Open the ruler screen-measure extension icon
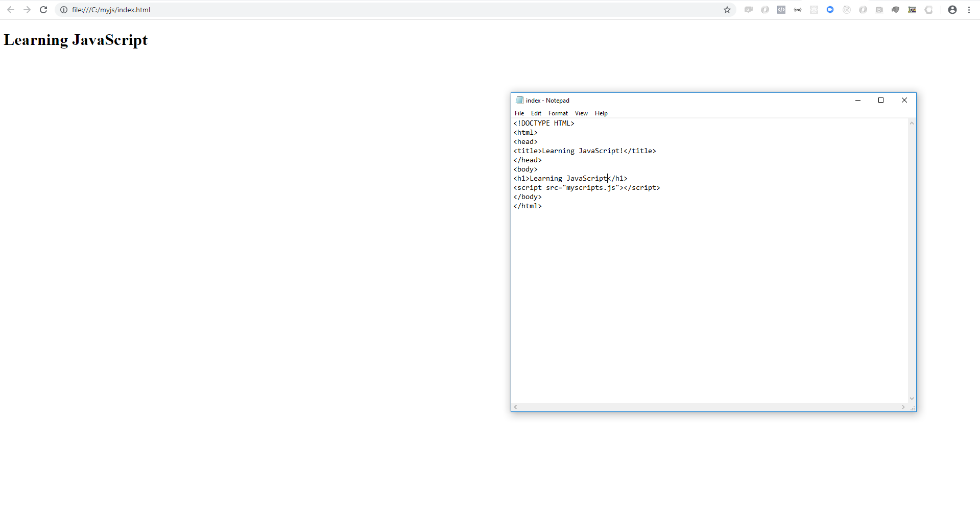The width and height of the screenshot is (980, 514). click(x=912, y=10)
